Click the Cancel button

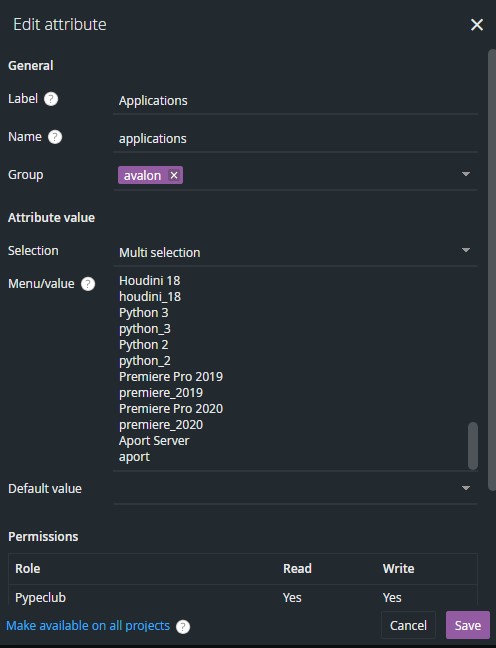(408, 625)
